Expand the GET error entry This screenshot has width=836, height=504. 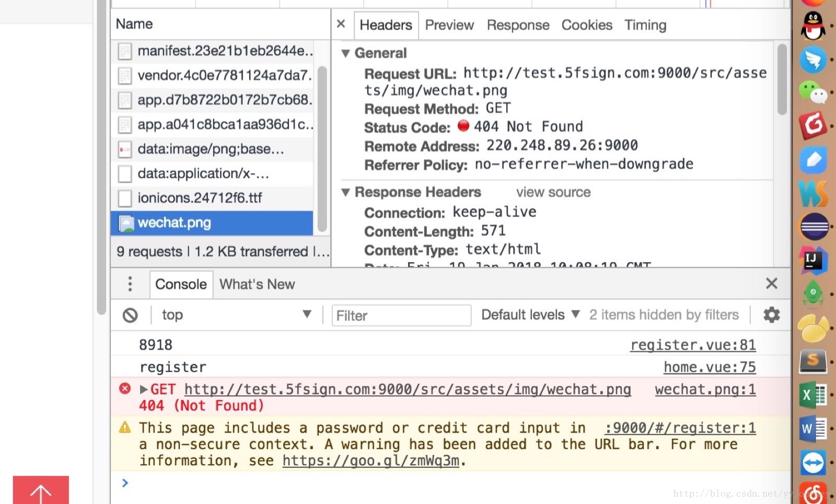point(144,390)
